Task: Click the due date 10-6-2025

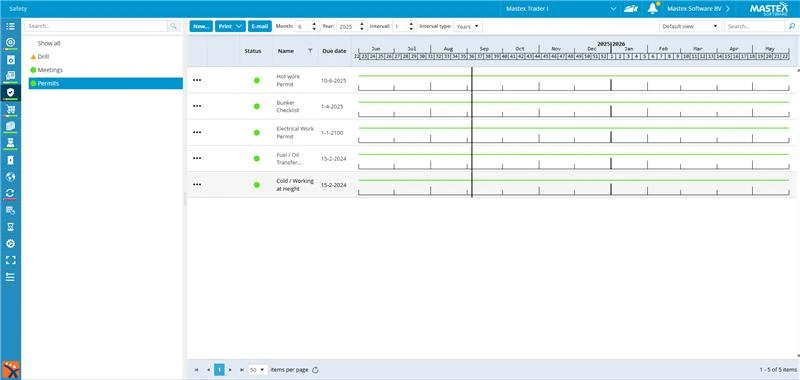Action: 334,81
